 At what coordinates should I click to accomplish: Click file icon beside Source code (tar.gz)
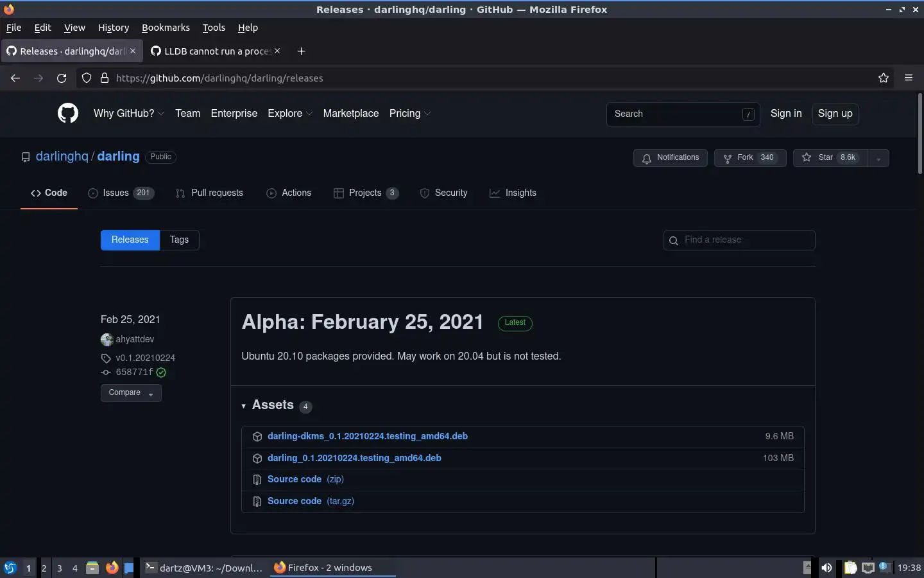257,502
